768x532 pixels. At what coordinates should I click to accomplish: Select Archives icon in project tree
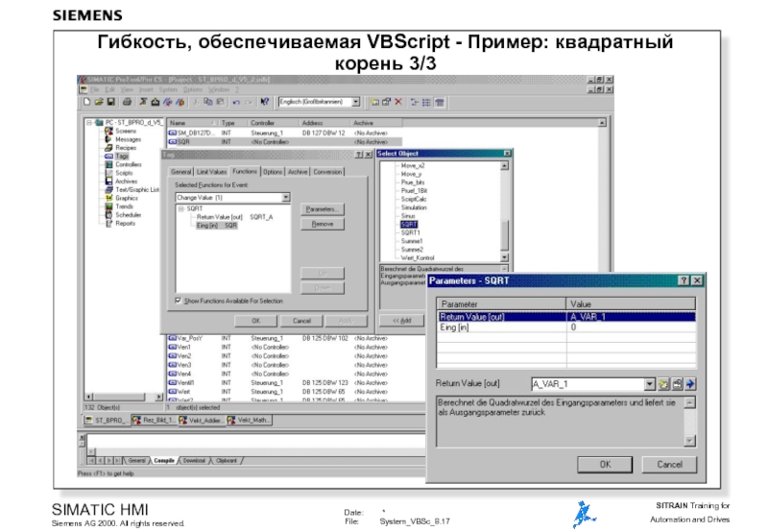pyautogui.click(x=108, y=181)
